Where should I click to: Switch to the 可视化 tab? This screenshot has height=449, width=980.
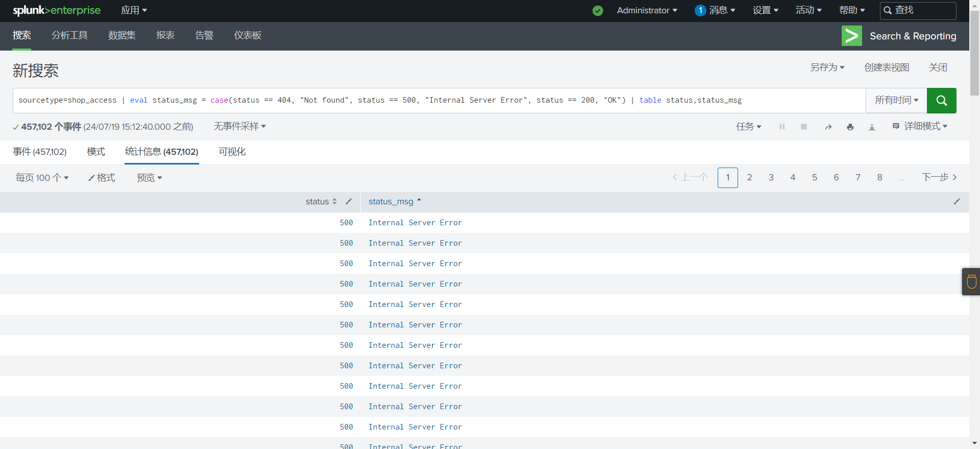tap(232, 152)
